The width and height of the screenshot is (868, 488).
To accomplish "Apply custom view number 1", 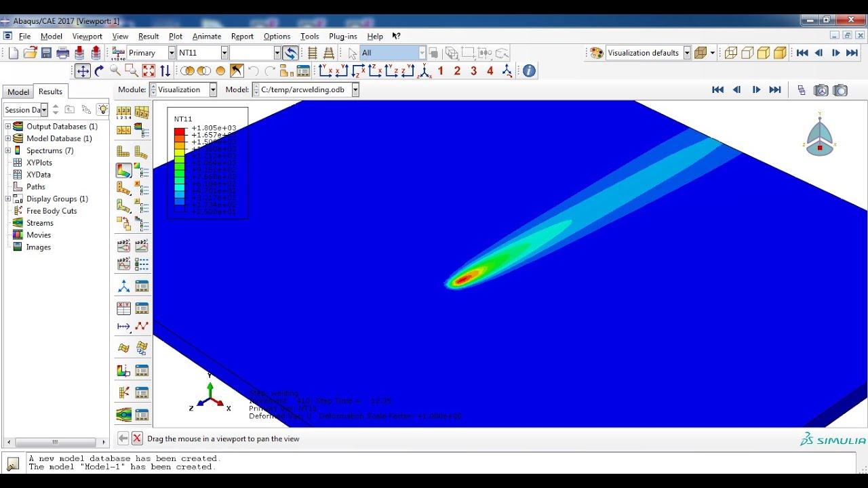I will coord(441,70).
